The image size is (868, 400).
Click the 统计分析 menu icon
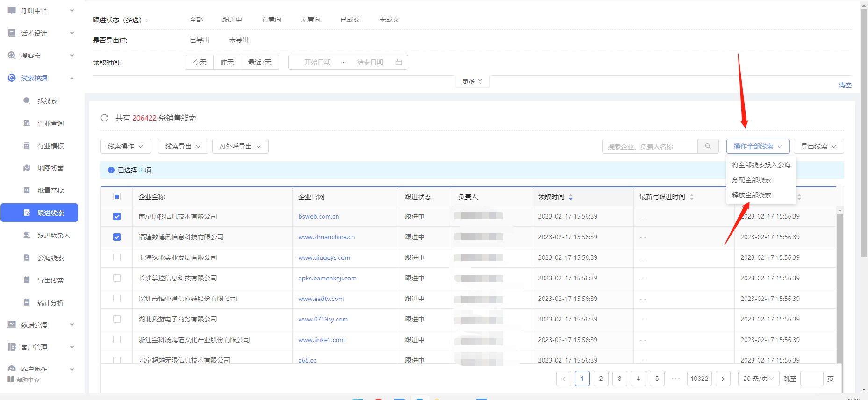tap(27, 302)
